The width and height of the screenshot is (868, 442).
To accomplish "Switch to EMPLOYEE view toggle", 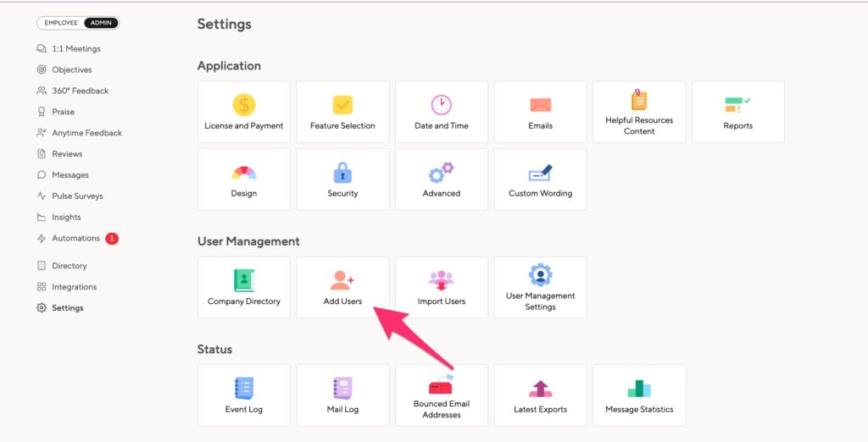I will point(61,23).
